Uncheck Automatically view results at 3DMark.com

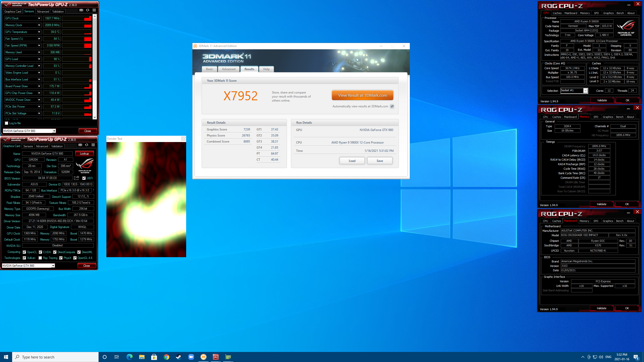[x=392, y=106]
